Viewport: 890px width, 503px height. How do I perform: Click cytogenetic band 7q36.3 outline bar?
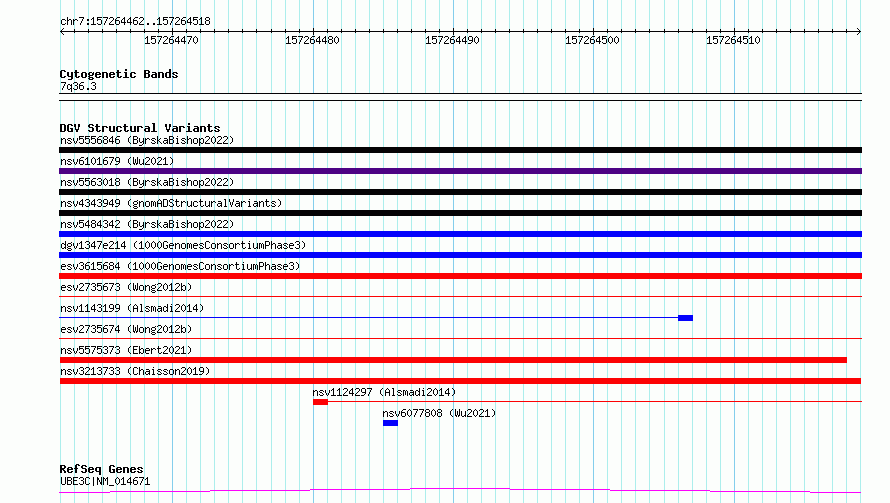(x=460, y=97)
